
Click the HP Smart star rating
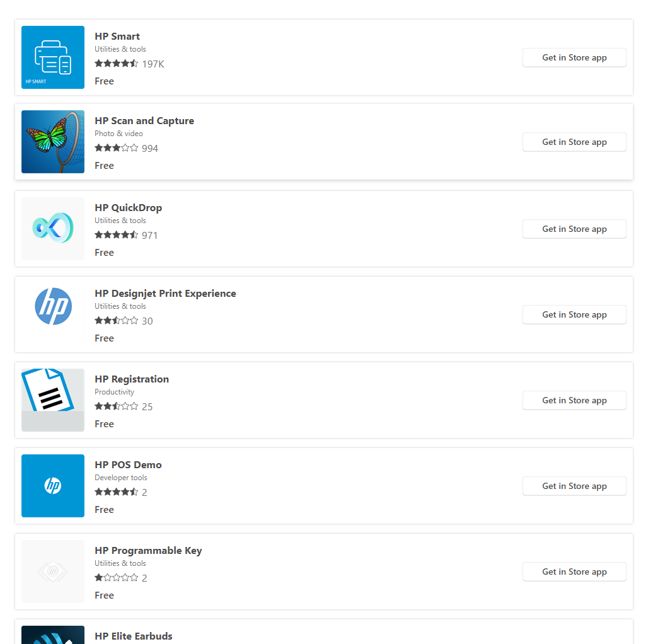[x=116, y=64]
